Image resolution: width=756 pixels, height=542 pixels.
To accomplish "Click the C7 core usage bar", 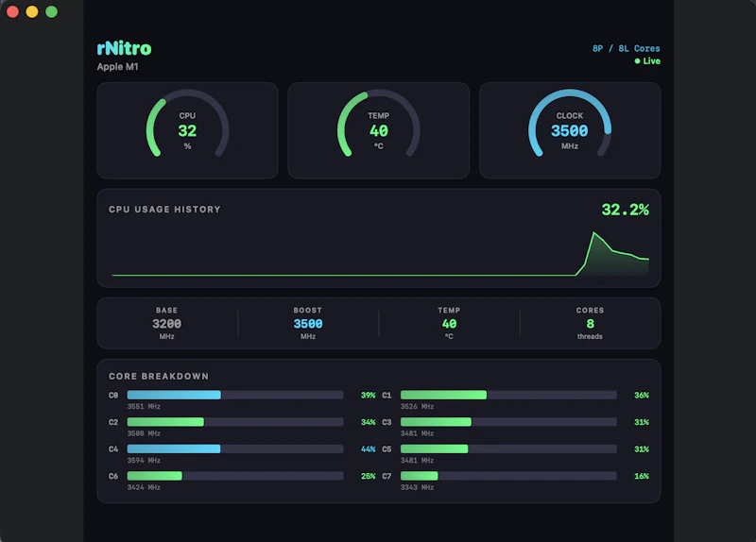I will point(508,476).
